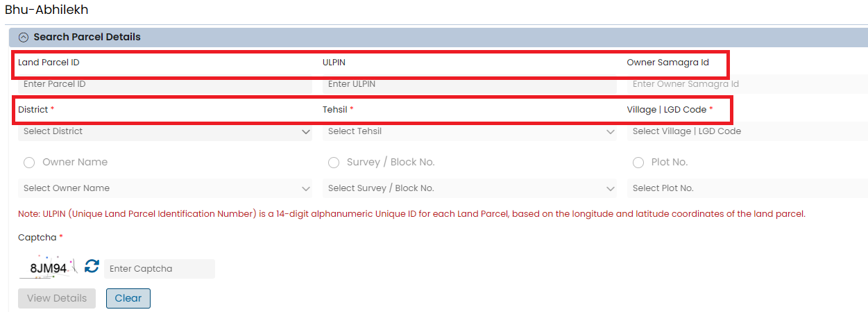Select the Enter Owner Samagra Id field
This screenshot has height=312, width=868.
click(x=746, y=84)
